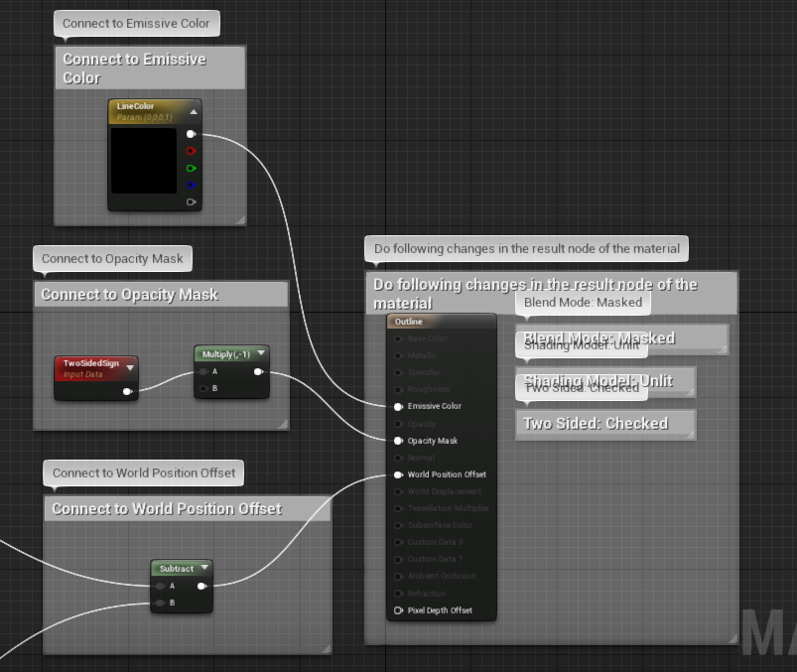
Task: Click the white RGB output pin on LineColor
Action: pyautogui.click(x=191, y=134)
